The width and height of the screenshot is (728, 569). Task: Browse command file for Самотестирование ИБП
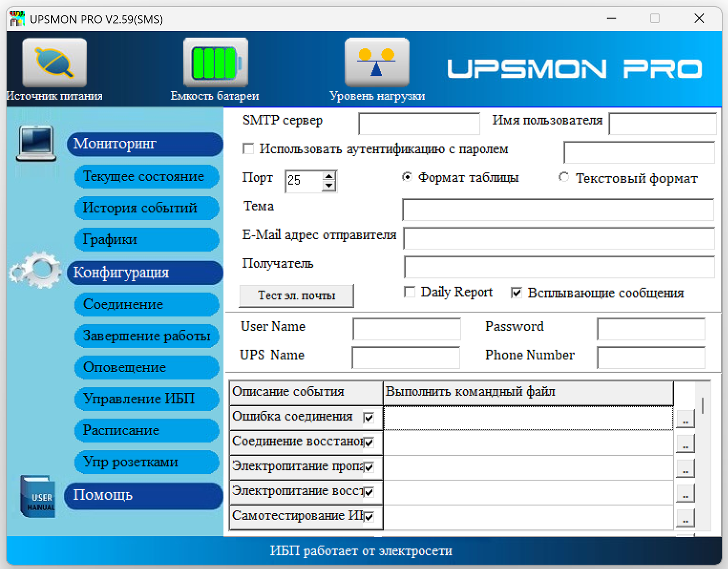(x=685, y=519)
